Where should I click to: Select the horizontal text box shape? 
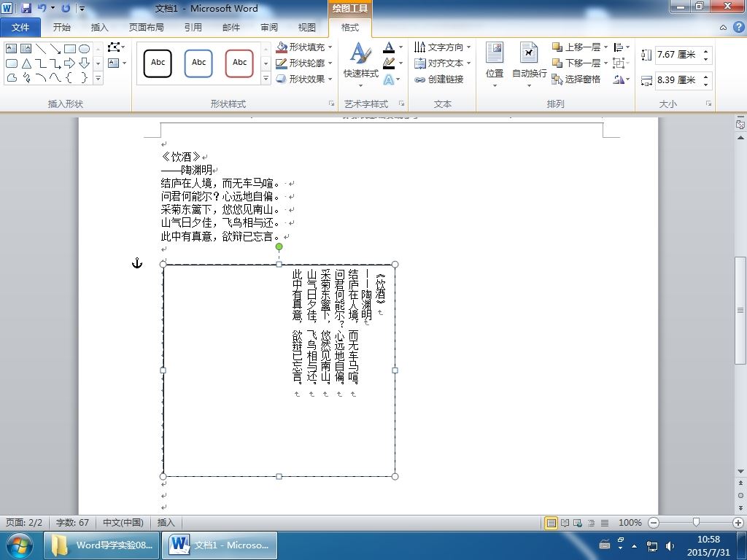(x=12, y=49)
